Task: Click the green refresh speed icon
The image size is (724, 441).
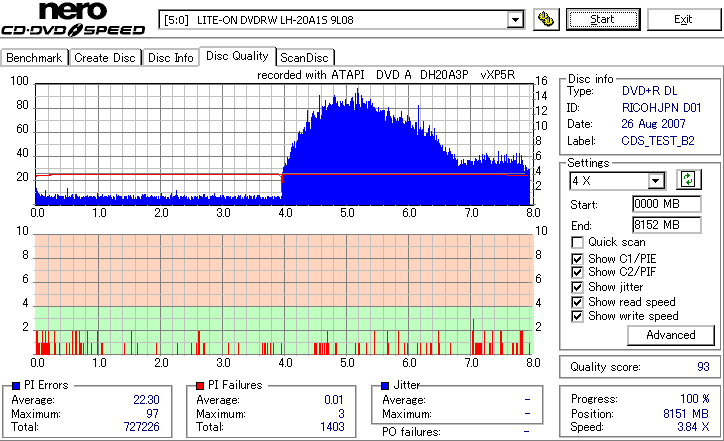Action: click(x=688, y=179)
